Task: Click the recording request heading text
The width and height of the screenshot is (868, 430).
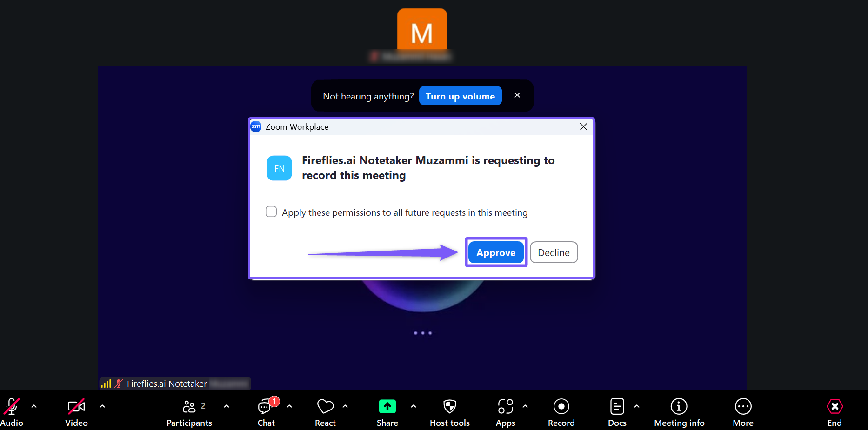Action: 428,168
